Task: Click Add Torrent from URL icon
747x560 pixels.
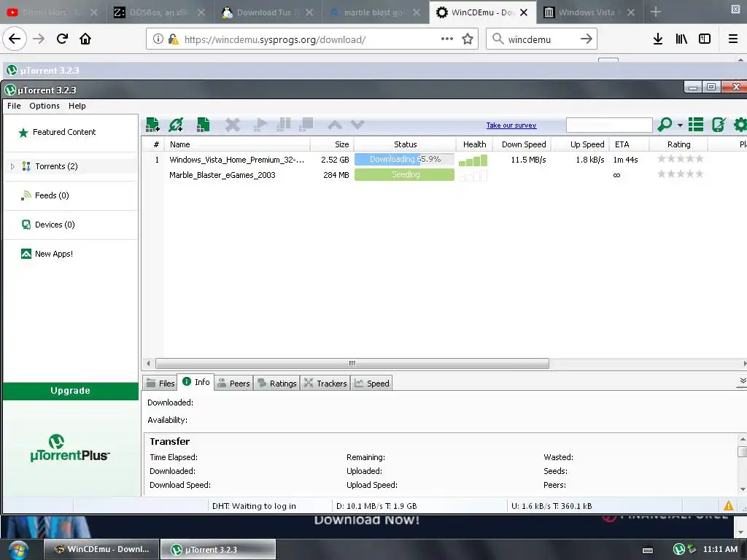Action: pos(176,125)
